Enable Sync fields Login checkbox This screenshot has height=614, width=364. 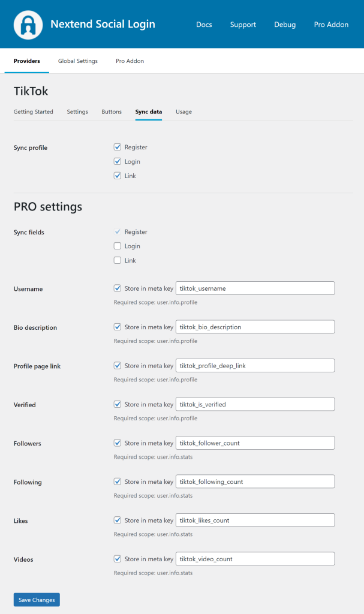coord(118,246)
